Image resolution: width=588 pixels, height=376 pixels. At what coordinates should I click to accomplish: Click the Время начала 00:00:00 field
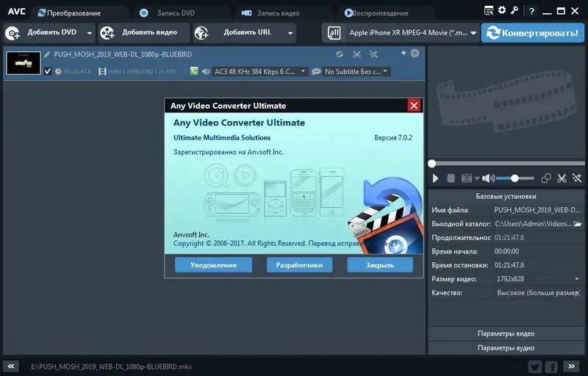click(x=538, y=251)
